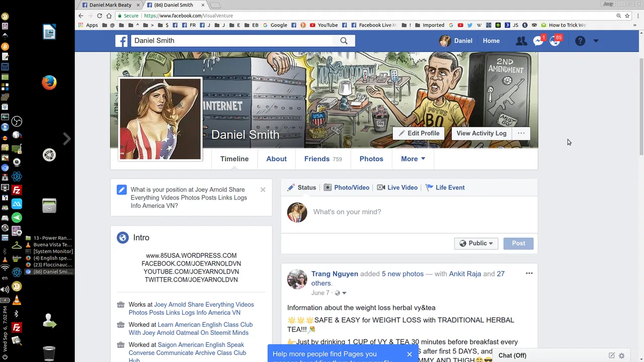
Task: Switch to the Daniel Mark Beaty browser tab
Action: point(110,5)
